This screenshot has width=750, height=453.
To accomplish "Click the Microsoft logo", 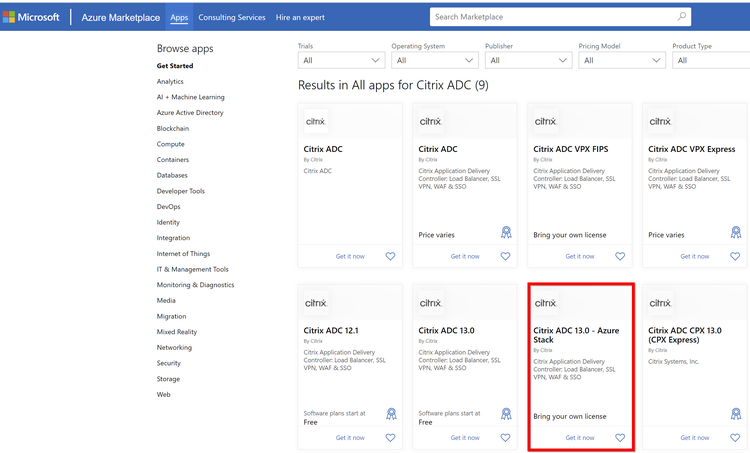I will [31, 17].
